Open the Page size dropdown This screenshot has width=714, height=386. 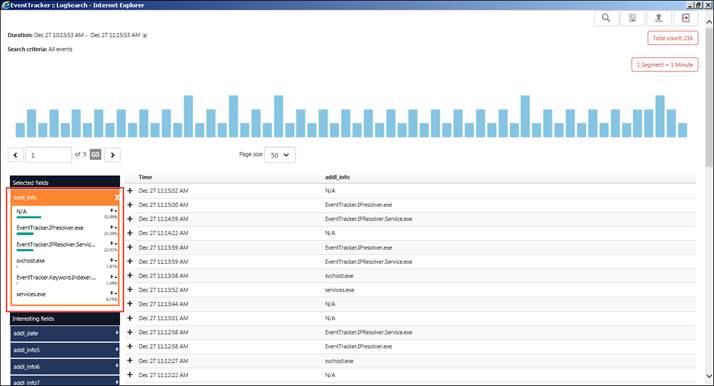[280, 155]
